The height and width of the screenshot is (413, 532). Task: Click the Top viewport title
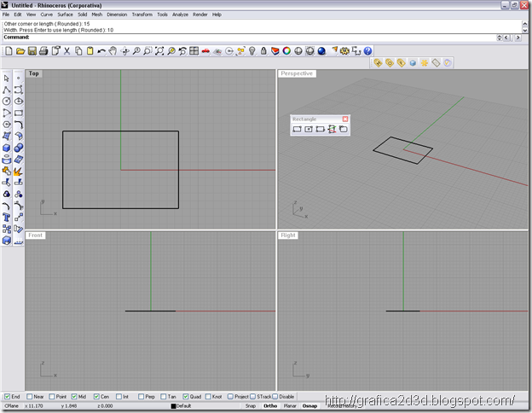pos(33,73)
